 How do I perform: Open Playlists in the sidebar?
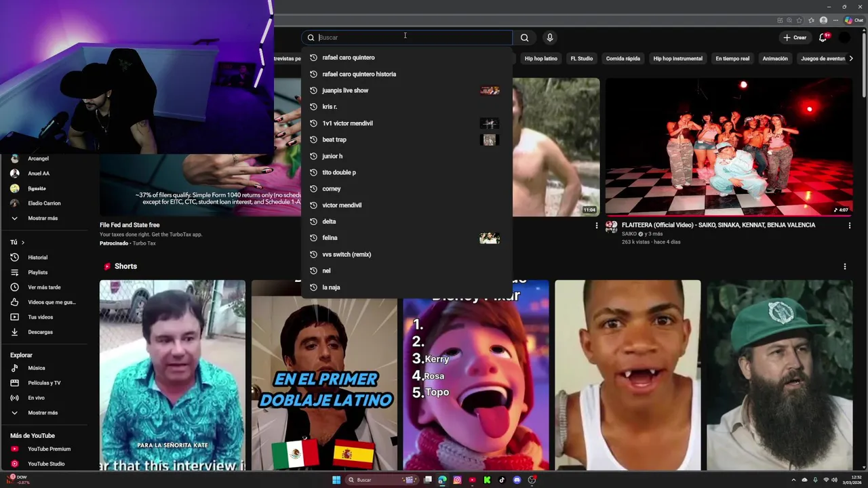pyautogui.click(x=38, y=272)
